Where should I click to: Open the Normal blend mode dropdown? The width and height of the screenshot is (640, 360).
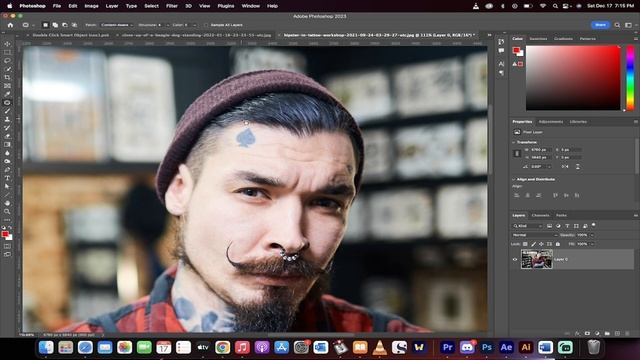(535, 235)
